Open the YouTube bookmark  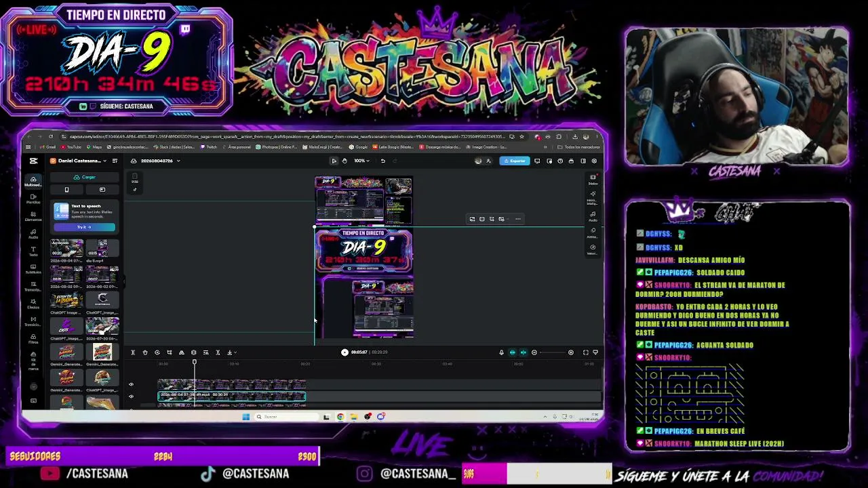coord(71,146)
